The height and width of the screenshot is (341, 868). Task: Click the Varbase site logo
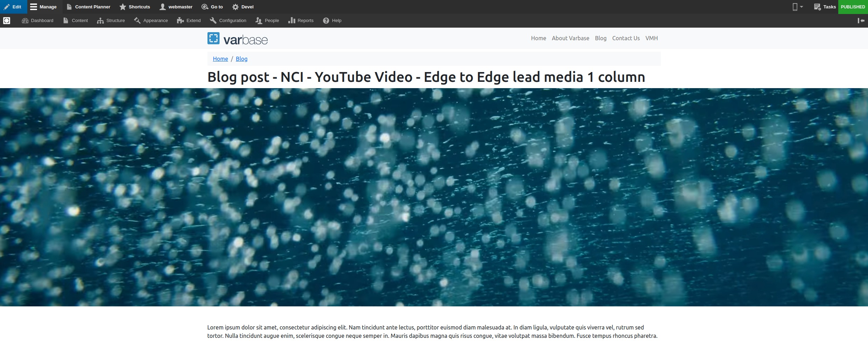pyautogui.click(x=238, y=38)
